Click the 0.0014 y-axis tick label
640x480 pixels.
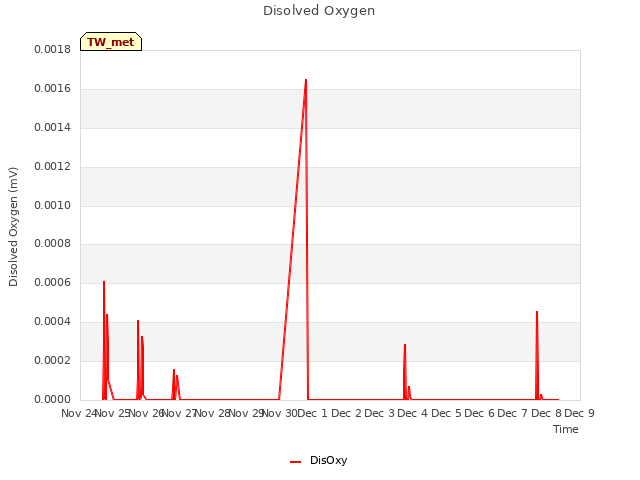point(52,127)
